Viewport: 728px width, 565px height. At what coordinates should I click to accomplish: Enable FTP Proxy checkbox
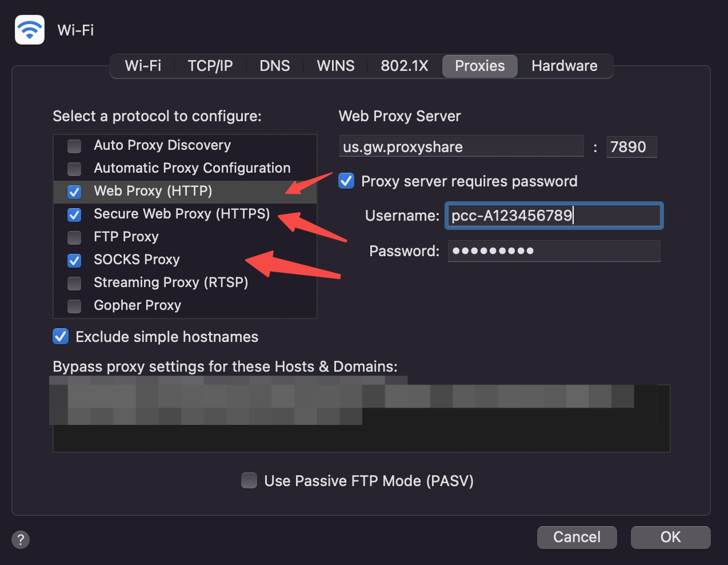[74, 237]
